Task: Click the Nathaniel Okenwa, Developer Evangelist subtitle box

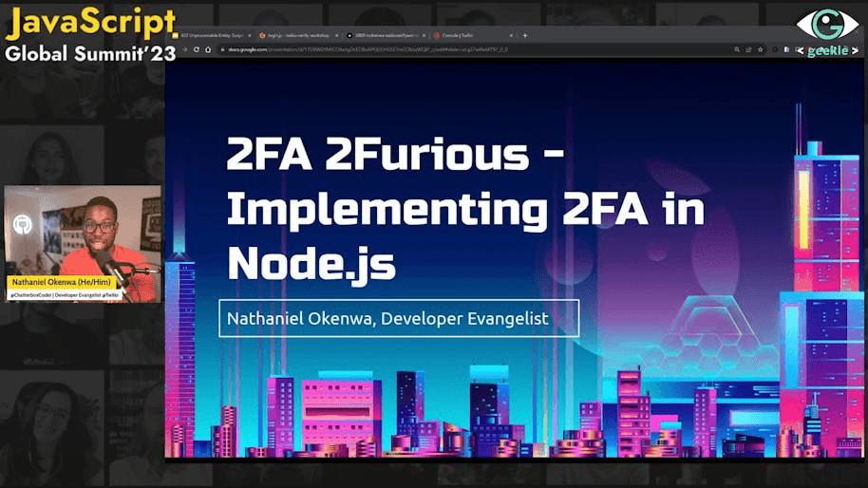Action: [399, 318]
